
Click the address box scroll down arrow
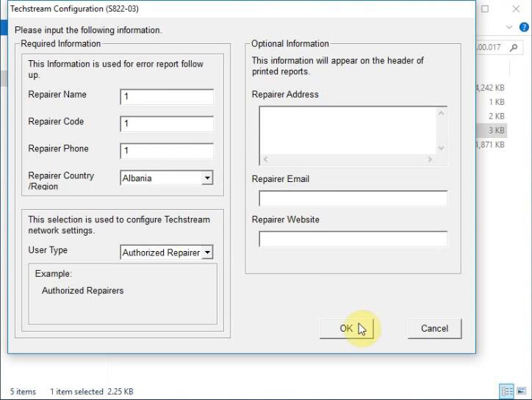(x=441, y=148)
